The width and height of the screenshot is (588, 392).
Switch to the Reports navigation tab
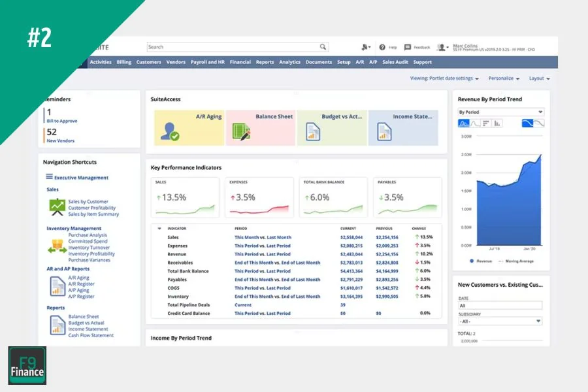(x=265, y=62)
